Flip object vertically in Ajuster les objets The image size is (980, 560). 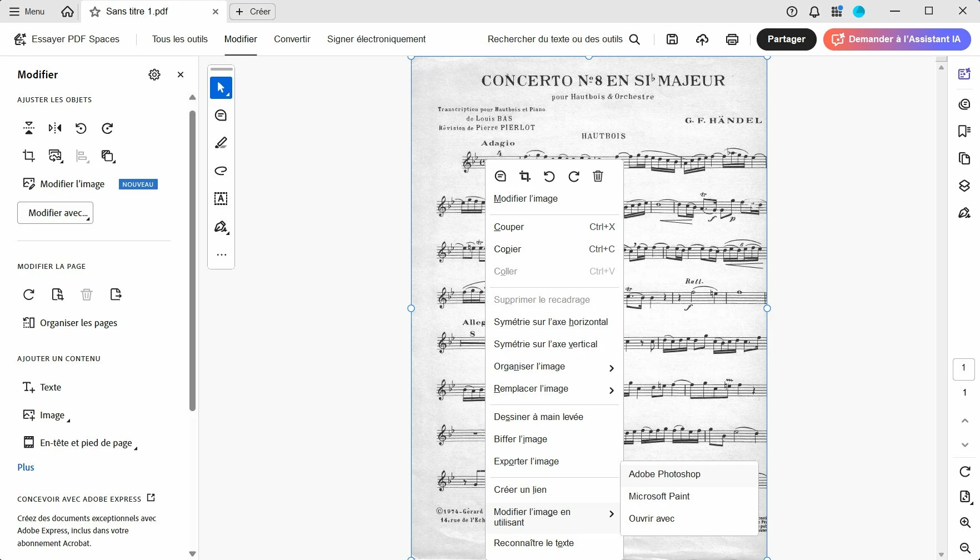click(29, 128)
